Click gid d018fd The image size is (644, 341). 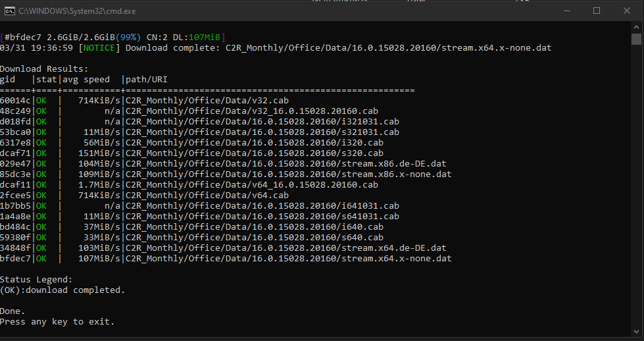[15, 122]
